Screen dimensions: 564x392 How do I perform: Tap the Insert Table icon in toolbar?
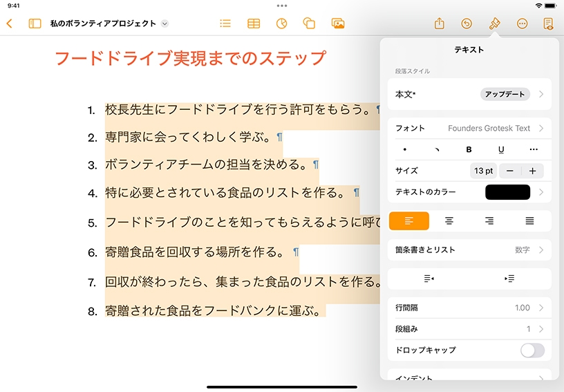[x=254, y=24]
